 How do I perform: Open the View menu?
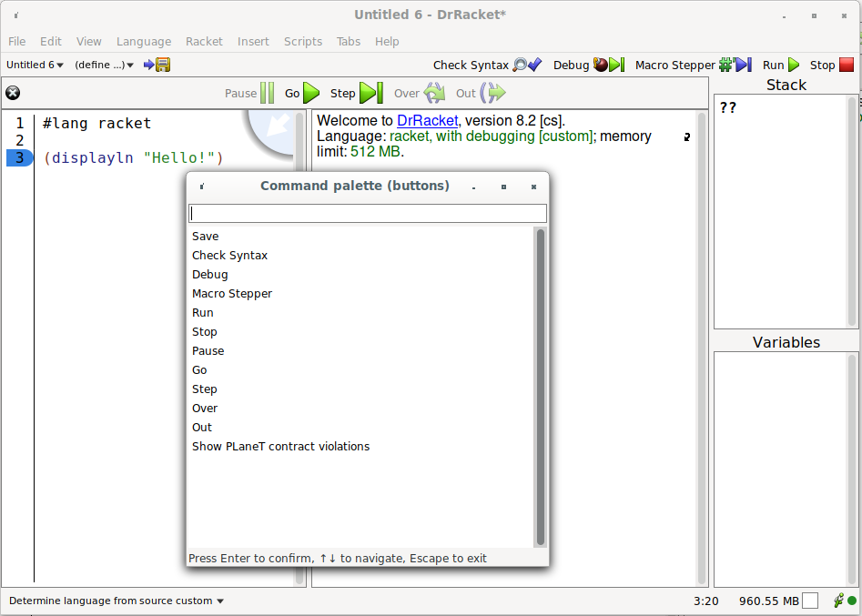click(88, 41)
